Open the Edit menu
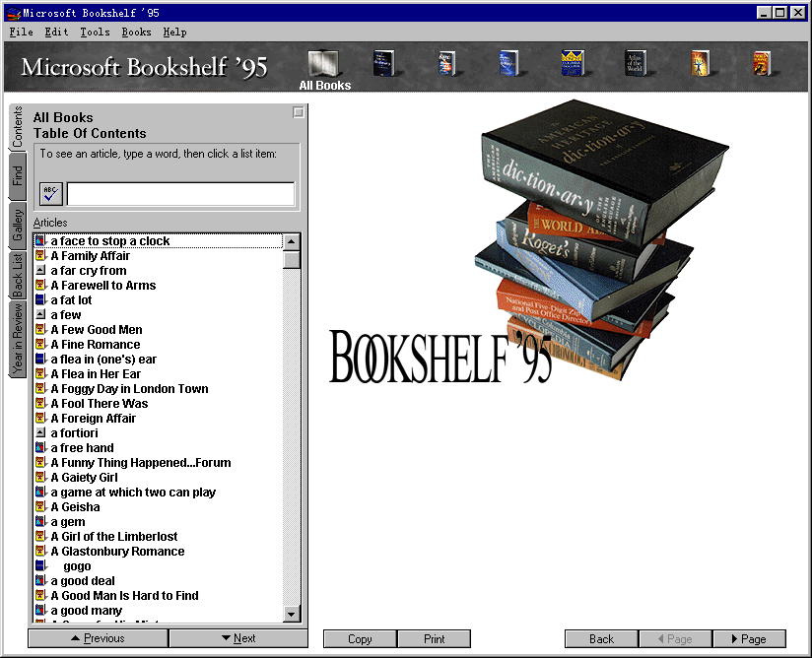The height and width of the screenshot is (658, 812). [56, 33]
